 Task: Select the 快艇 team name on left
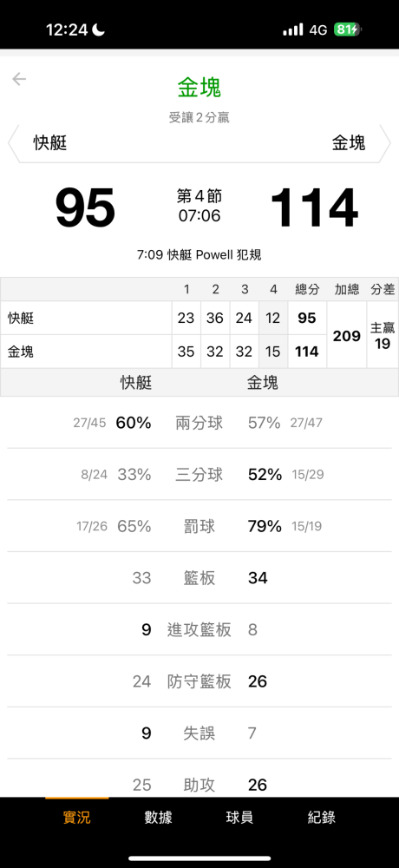pyautogui.click(x=50, y=143)
